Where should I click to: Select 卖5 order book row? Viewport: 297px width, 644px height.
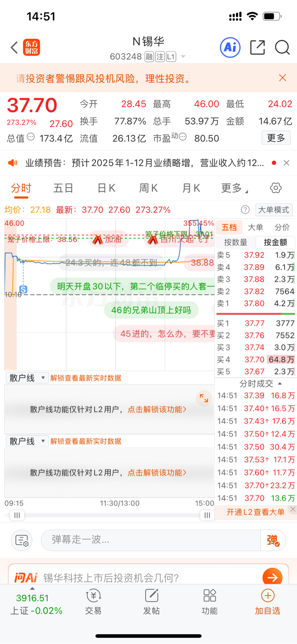(255, 255)
